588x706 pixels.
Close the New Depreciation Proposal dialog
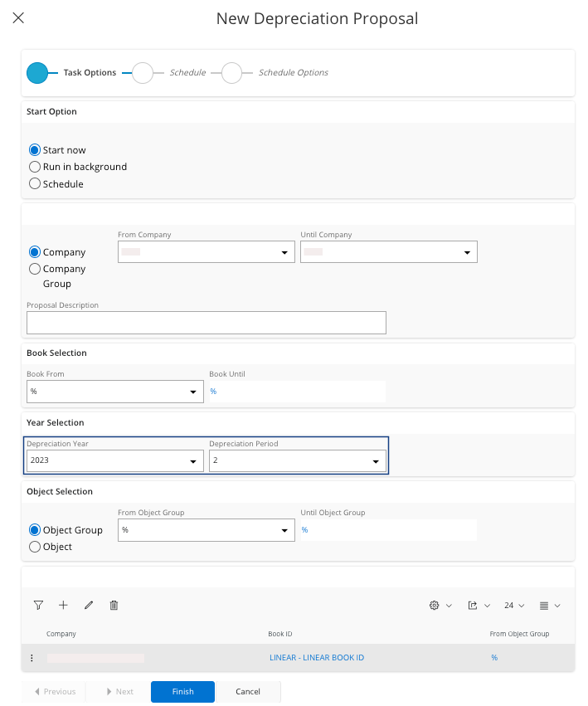[18, 18]
